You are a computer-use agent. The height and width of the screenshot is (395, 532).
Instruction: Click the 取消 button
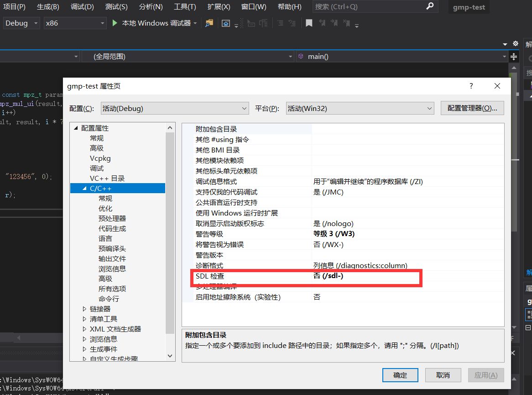(443, 375)
